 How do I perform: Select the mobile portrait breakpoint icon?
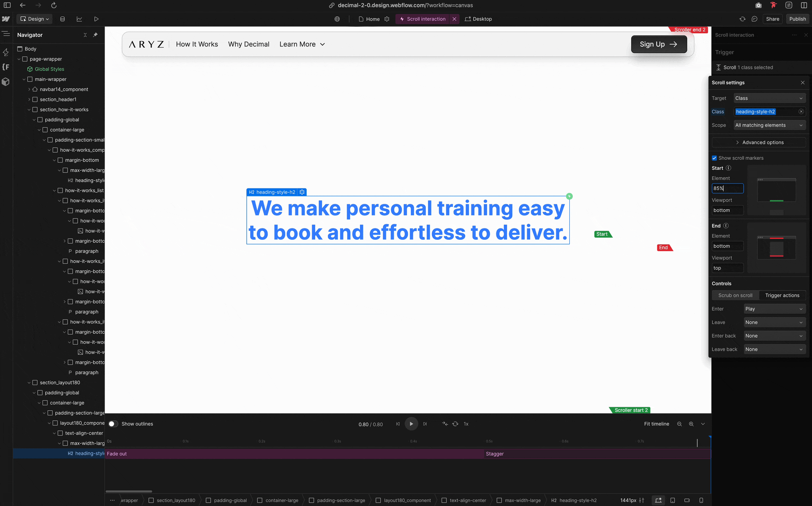click(x=701, y=500)
